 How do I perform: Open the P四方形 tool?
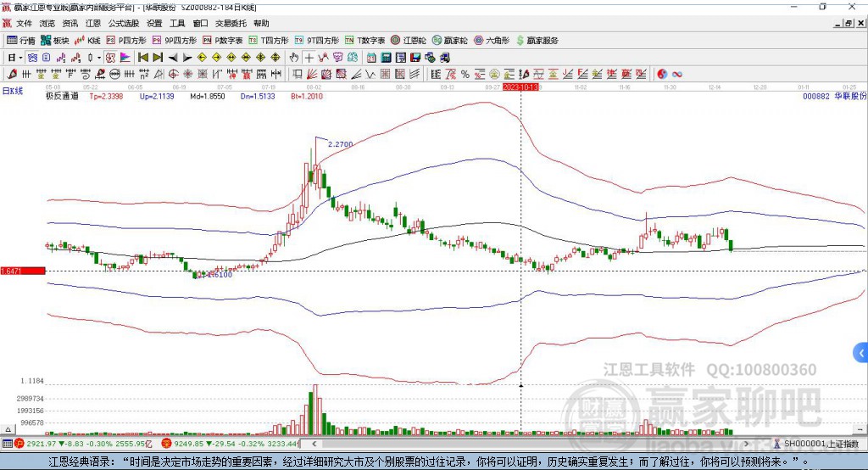pyautogui.click(x=125, y=41)
